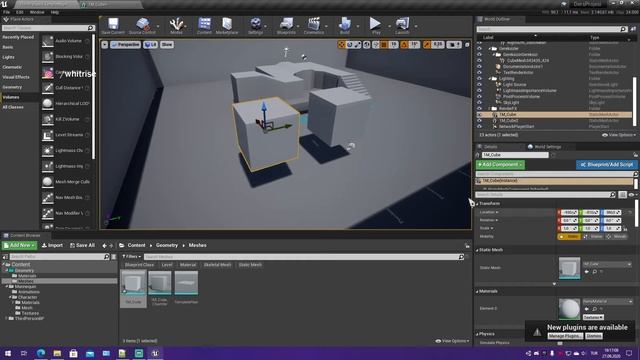
Task: Click the Blueprints toolbar icon
Action: (x=286, y=25)
